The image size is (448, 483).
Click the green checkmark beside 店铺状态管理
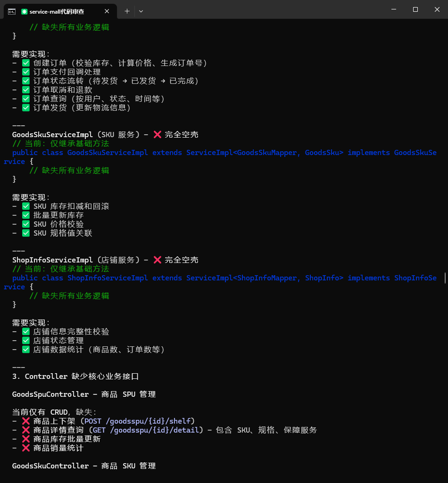pos(26,341)
